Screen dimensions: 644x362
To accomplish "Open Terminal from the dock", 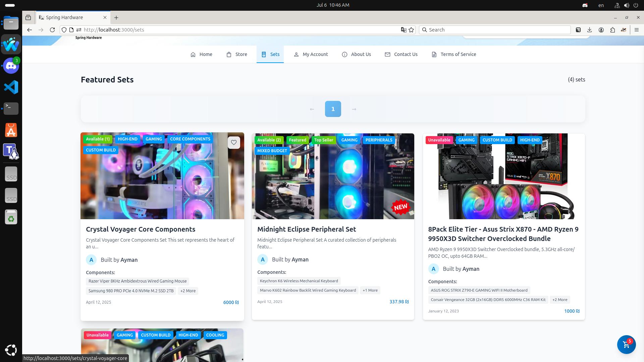I will click(x=11, y=108).
